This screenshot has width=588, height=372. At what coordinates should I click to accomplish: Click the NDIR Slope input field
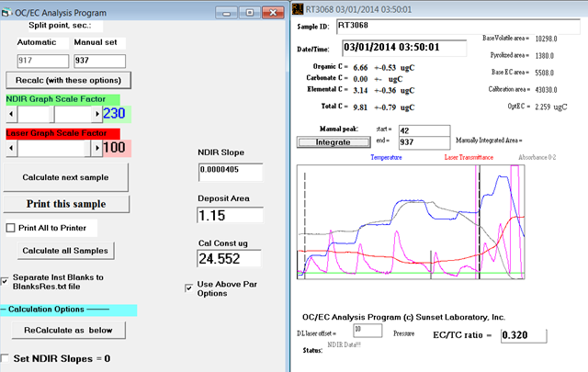[231, 172]
